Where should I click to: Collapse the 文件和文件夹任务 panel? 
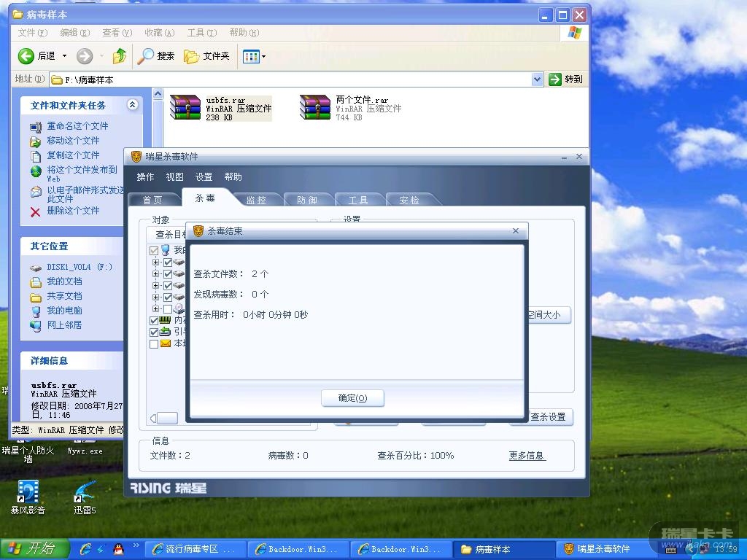click(x=133, y=105)
